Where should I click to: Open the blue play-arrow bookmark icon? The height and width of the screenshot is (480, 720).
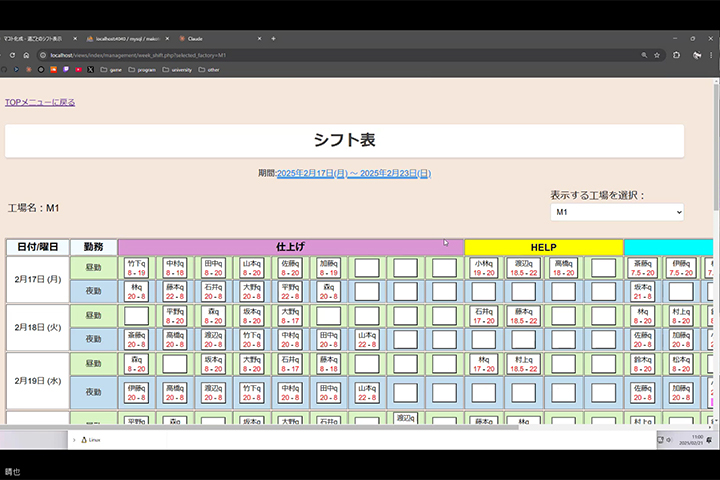tap(16, 70)
